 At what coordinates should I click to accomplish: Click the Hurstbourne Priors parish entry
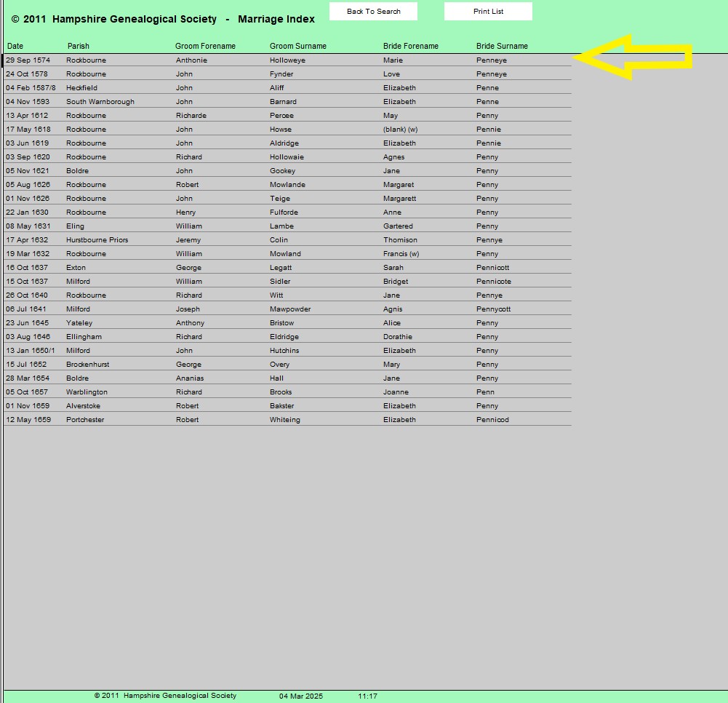pyautogui.click(x=97, y=240)
